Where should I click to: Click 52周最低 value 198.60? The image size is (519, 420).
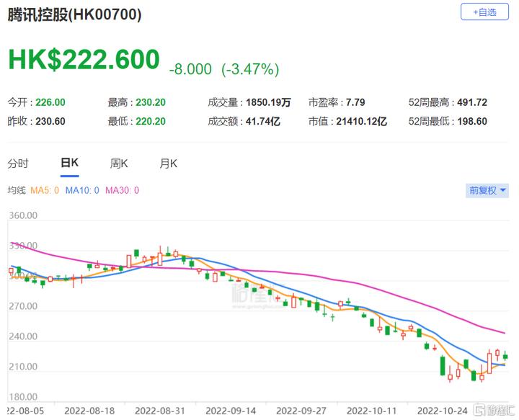click(x=472, y=121)
